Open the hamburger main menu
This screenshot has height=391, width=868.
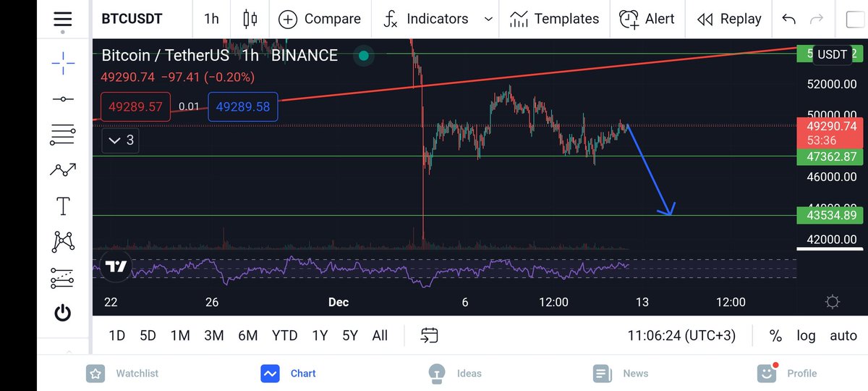click(x=63, y=20)
